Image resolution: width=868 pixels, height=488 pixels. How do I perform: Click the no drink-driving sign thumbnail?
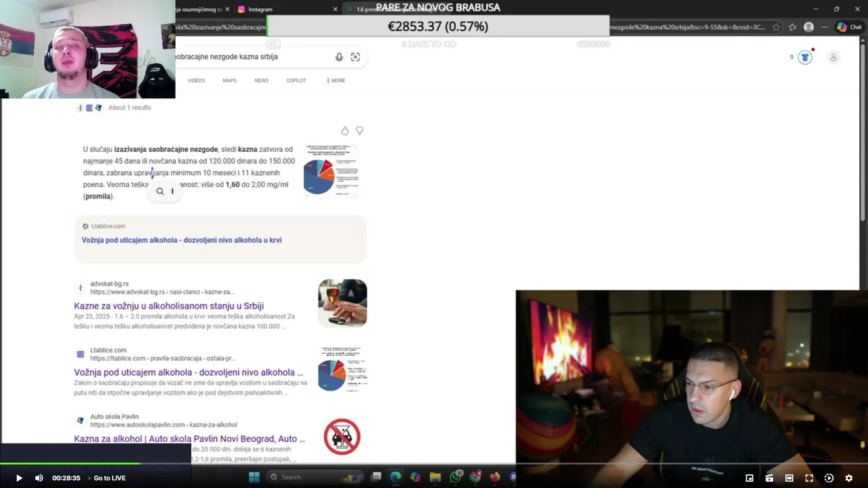point(342,436)
